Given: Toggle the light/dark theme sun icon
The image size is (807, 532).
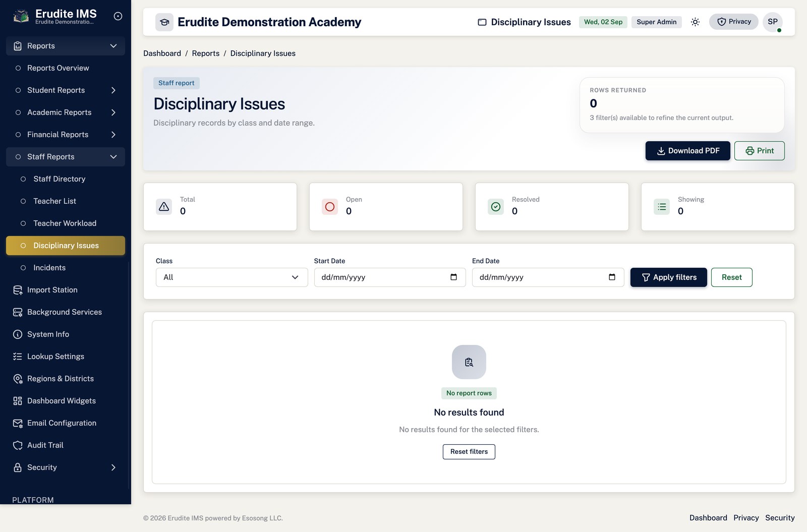Looking at the screenshot, I should click(x=695, y=22).
